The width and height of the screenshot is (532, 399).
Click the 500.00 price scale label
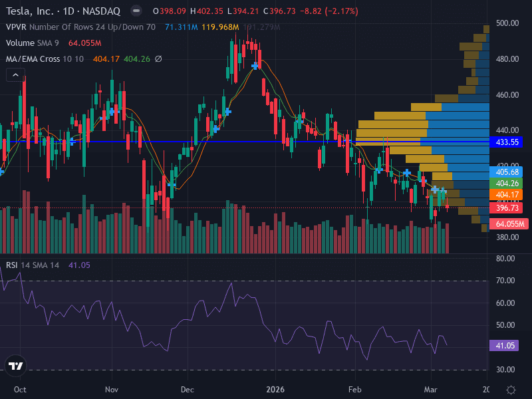pyautogui.click(x=507, y=23)
